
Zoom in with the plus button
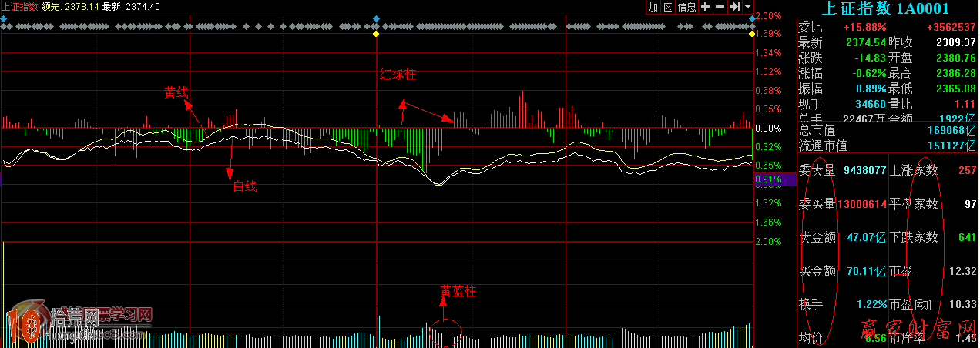tap(705, 7)
